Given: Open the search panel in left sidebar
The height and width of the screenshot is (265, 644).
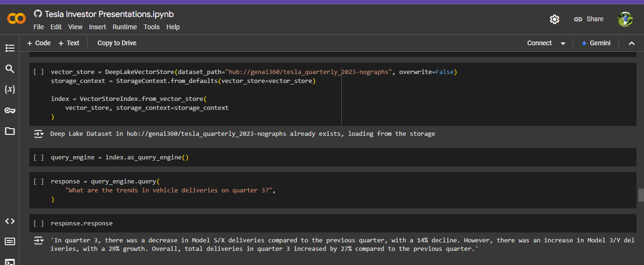Looking at the screenshot, I should point(10,69).
